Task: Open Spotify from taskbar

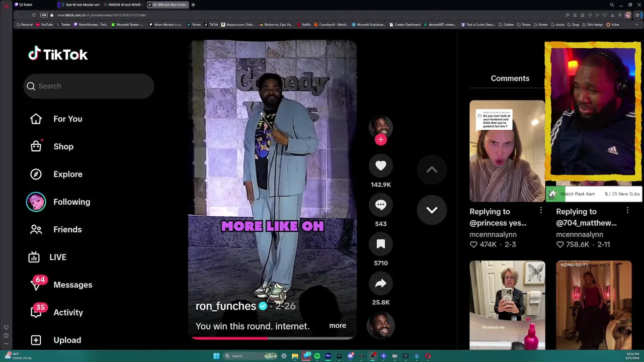Action: [317, 356]
